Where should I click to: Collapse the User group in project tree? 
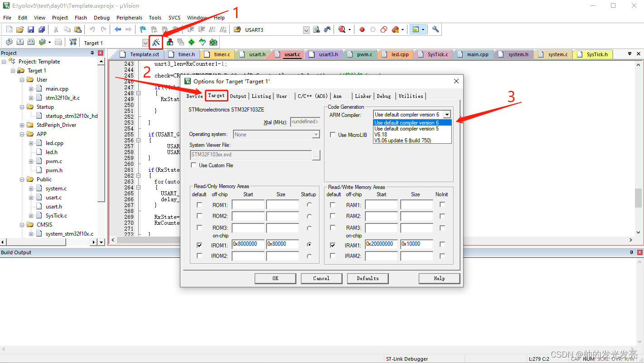coord(22,80)
